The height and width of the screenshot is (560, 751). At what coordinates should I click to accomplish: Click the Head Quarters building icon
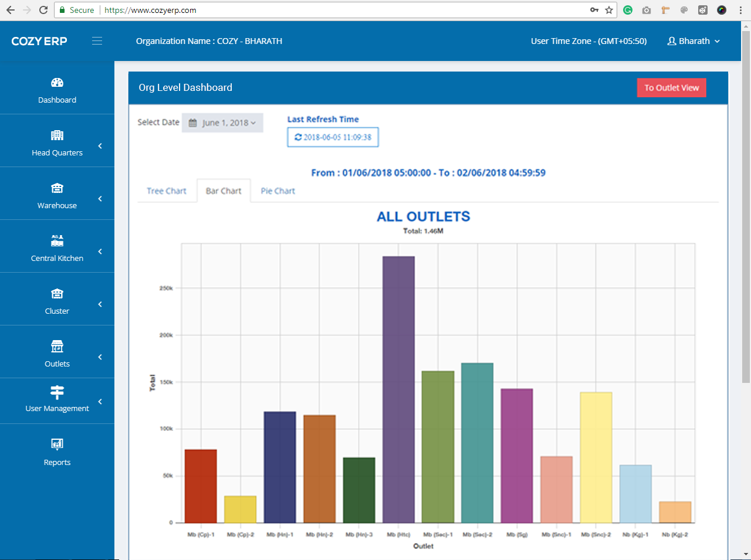57,135
